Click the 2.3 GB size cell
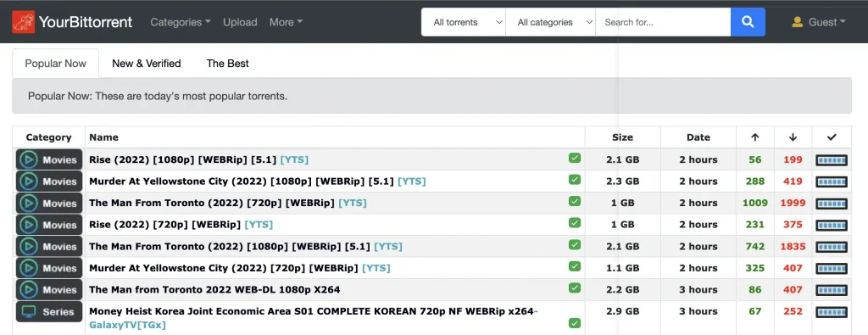This screenshot has height=335, width=868. pyautogui.click(x=622, y=181)
